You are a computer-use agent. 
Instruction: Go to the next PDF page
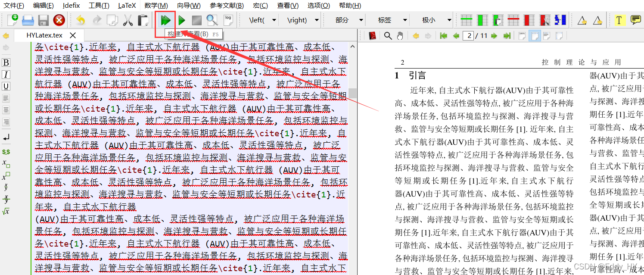pyautogui.click(x=494, y=36)
